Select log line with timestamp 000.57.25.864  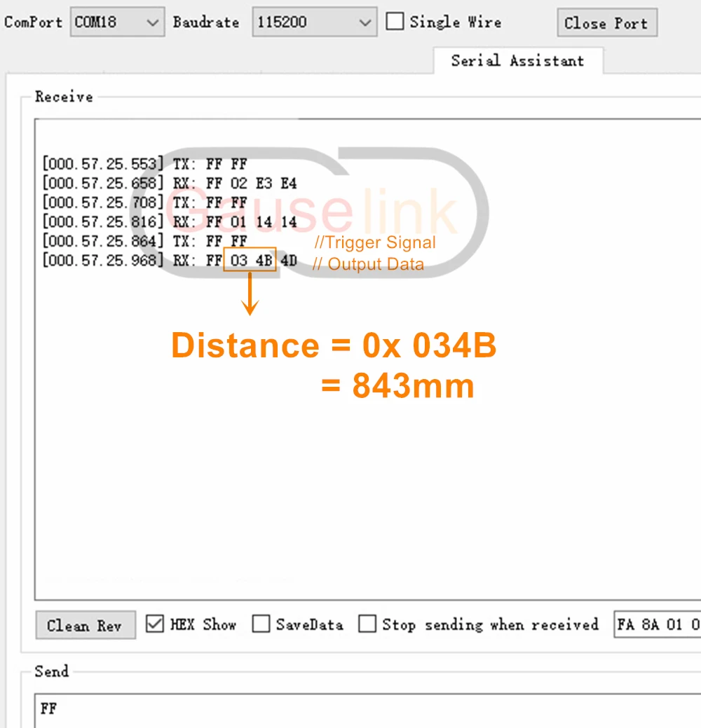pyautogui.click(x=145, y=241)
